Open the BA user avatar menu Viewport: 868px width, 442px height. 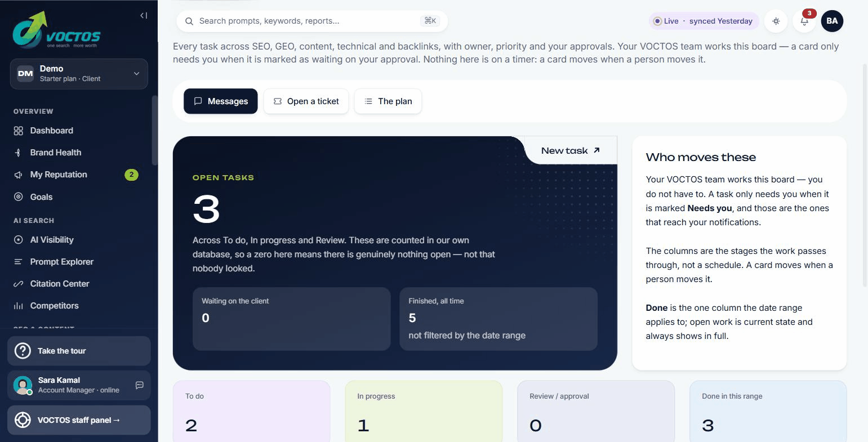(832, 21)
